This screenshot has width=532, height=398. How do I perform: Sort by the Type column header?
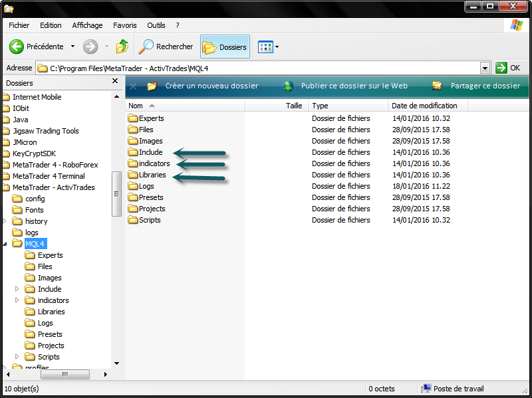[348, 106]
